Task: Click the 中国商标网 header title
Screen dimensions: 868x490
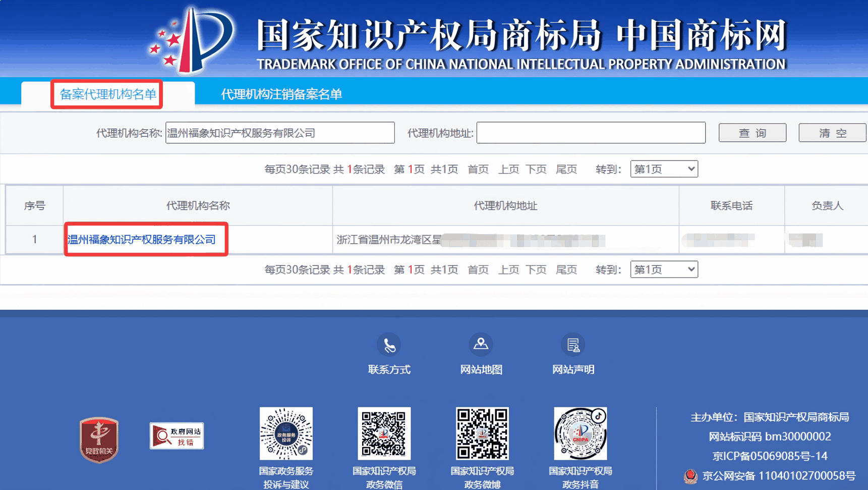Action: tap(702, 35)
